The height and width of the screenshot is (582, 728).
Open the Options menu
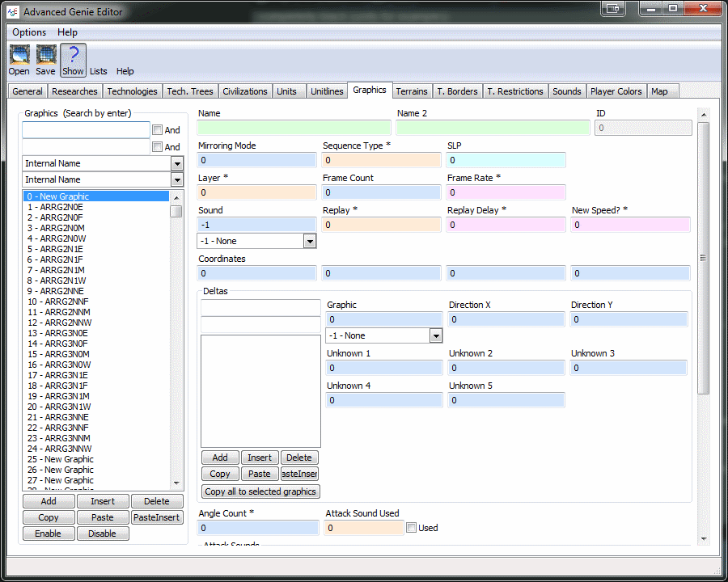(x=29, y=32)
